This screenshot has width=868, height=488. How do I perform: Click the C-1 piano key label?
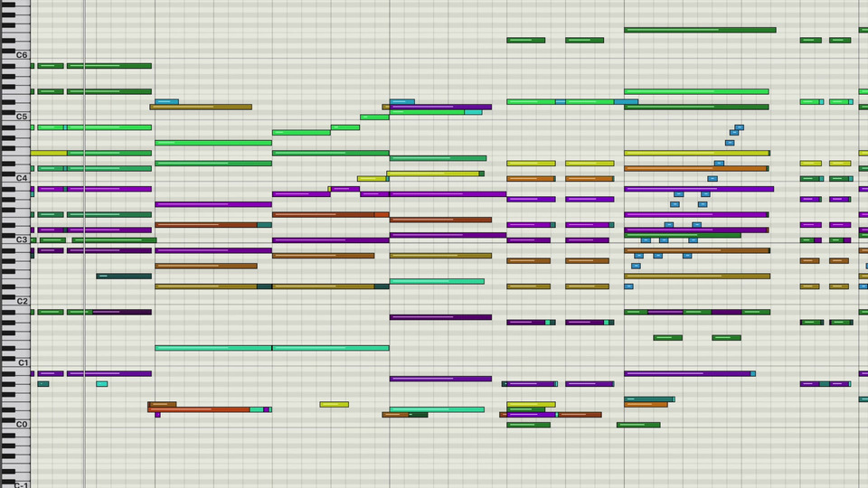coord(21,485)
